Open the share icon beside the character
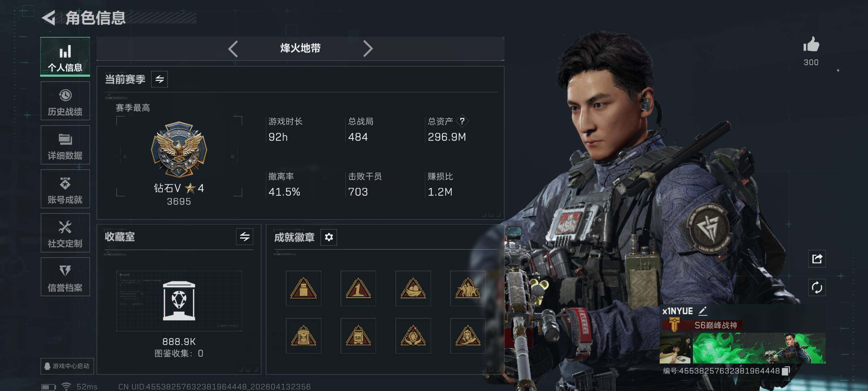The height and width of the screenshot is (391, 868). [x=817, y=258]
